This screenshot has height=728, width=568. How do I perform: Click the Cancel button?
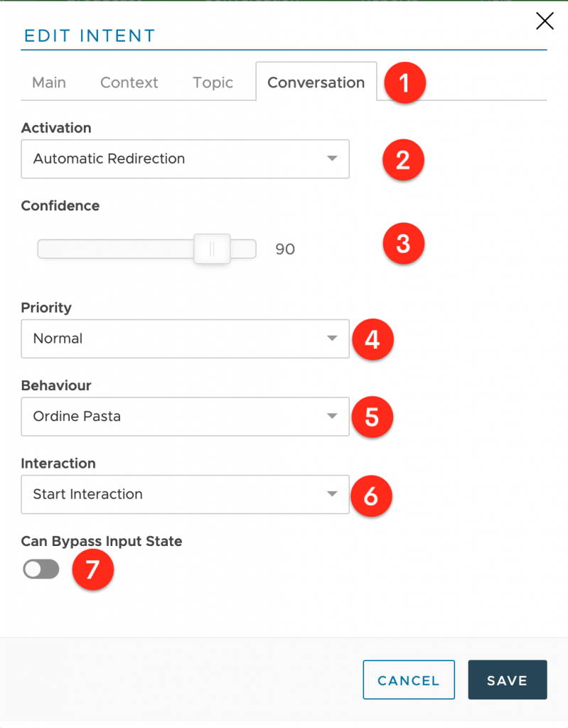[409, 680]
